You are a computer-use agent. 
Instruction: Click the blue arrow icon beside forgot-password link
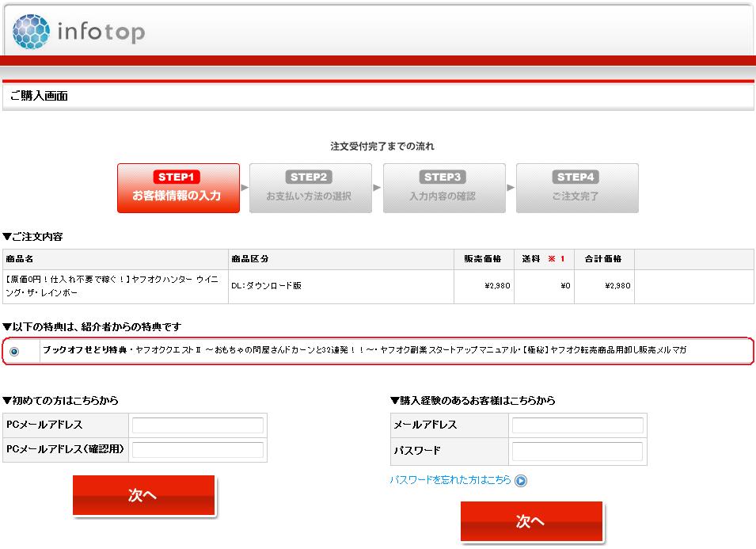tap(521, 481)
